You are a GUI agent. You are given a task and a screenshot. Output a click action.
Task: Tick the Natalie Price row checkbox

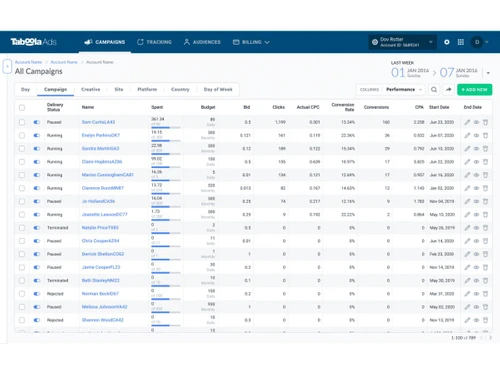click(22, 228)
